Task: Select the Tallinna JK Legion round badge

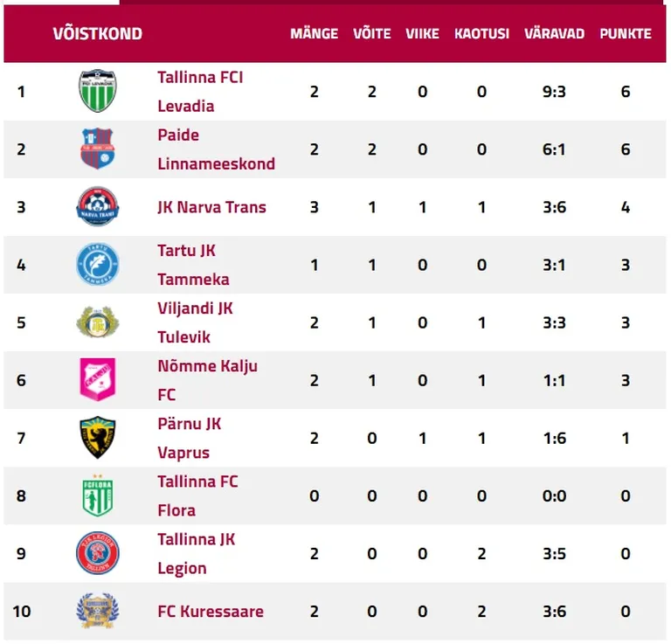Action: [x=98, y=553]
